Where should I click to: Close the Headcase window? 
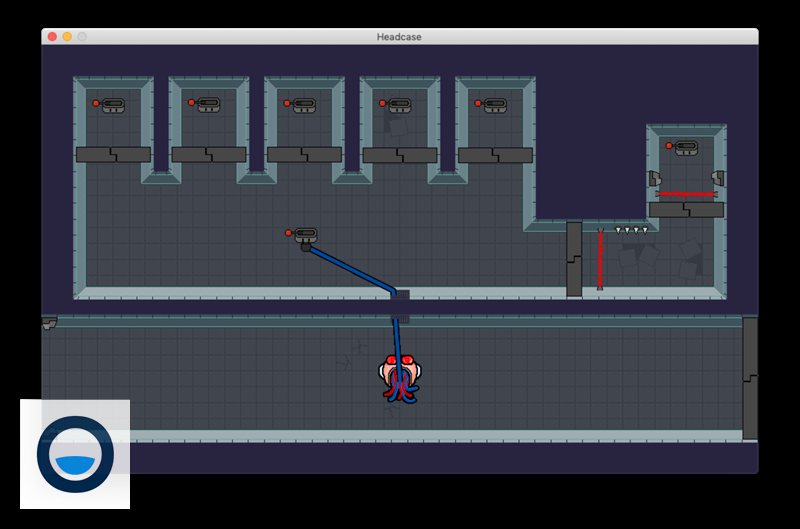(52, 37)
